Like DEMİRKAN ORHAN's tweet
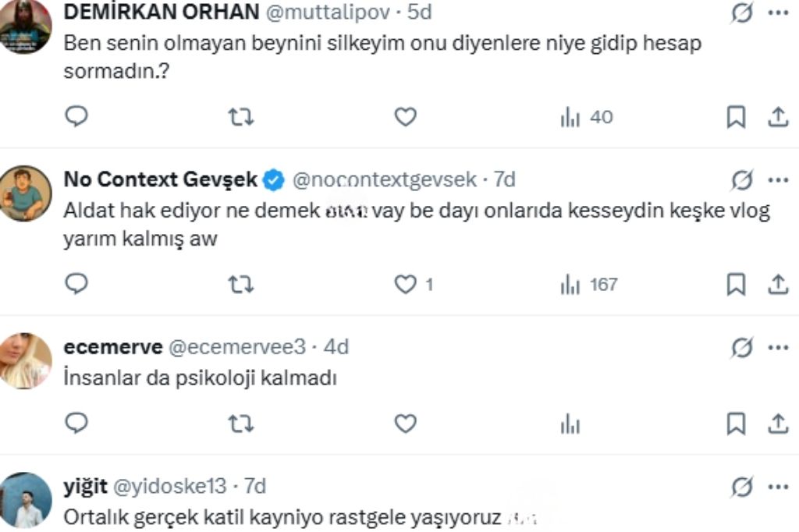The width and height of the screenshot is (799, 532). pos(405,117)
